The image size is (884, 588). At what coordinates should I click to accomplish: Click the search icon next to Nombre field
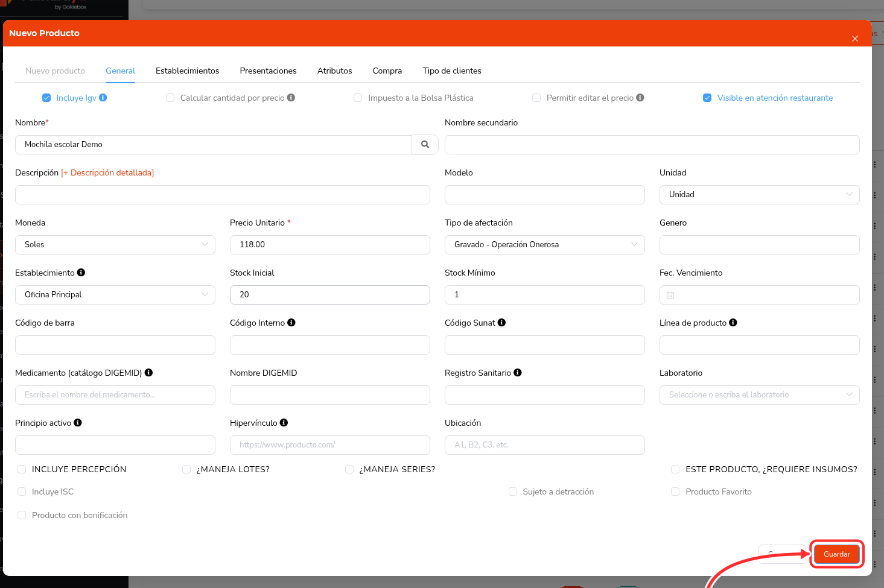[x=425, y=145]
